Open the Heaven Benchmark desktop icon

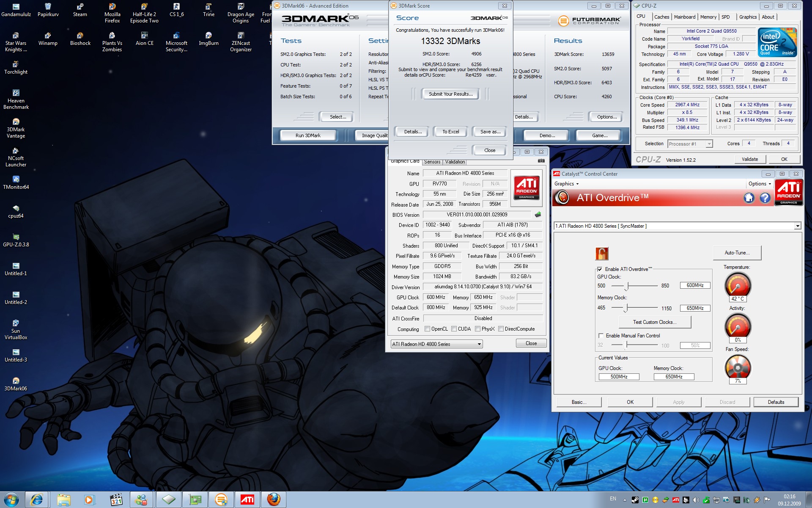click(x=16, y=99)
